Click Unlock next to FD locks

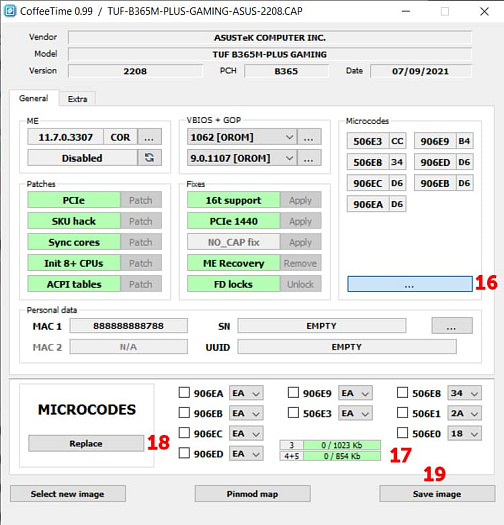301,284
